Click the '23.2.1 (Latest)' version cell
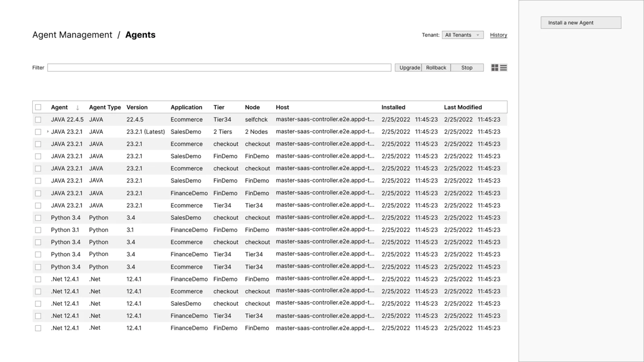This screenshot has height=362, width=644. (146, 132)
